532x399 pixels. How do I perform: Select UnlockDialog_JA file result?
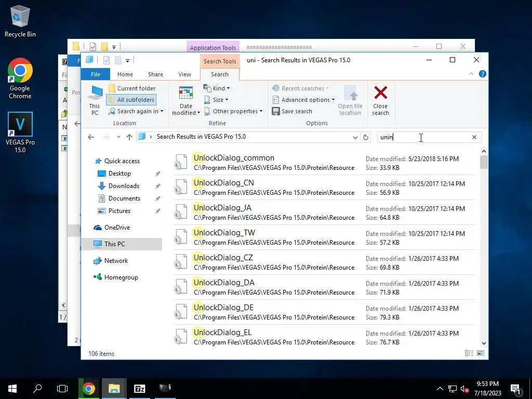pyautogui.click(x=324, y=212)
